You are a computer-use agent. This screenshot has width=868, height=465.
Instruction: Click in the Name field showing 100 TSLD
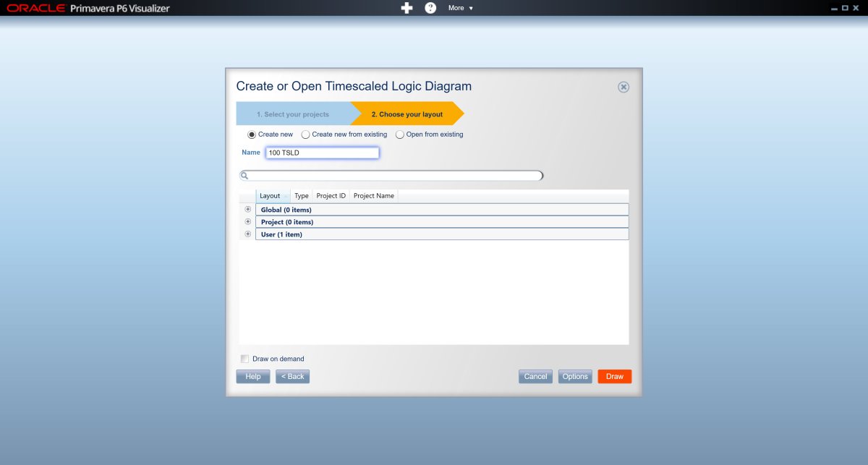coord(322,153)
